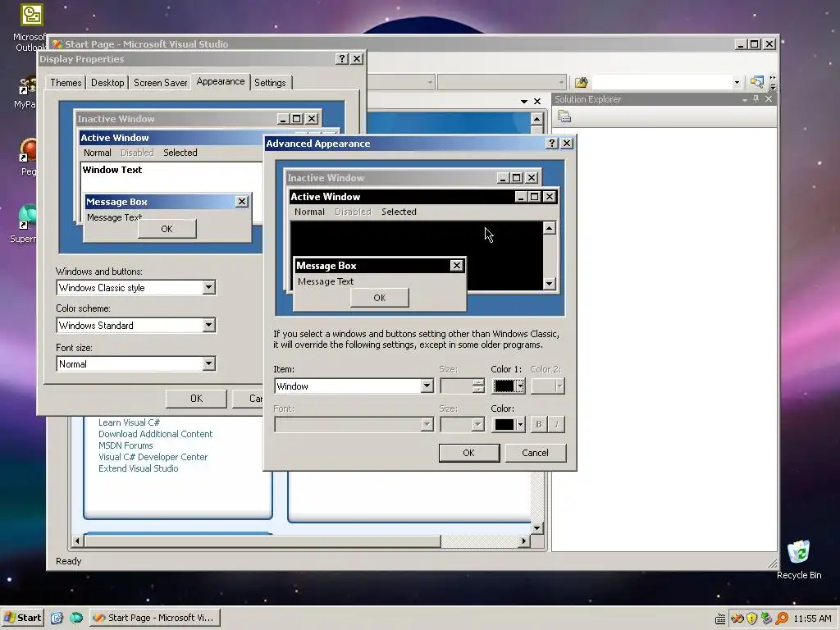Viewport: 840px width, 630px height.
Task: Switch to the Desktop tab
Action: click(x=107, y=83)
